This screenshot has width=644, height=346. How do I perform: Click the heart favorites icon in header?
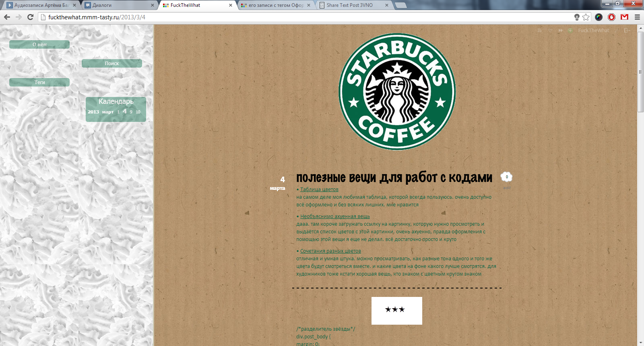(x=550, y=31)
